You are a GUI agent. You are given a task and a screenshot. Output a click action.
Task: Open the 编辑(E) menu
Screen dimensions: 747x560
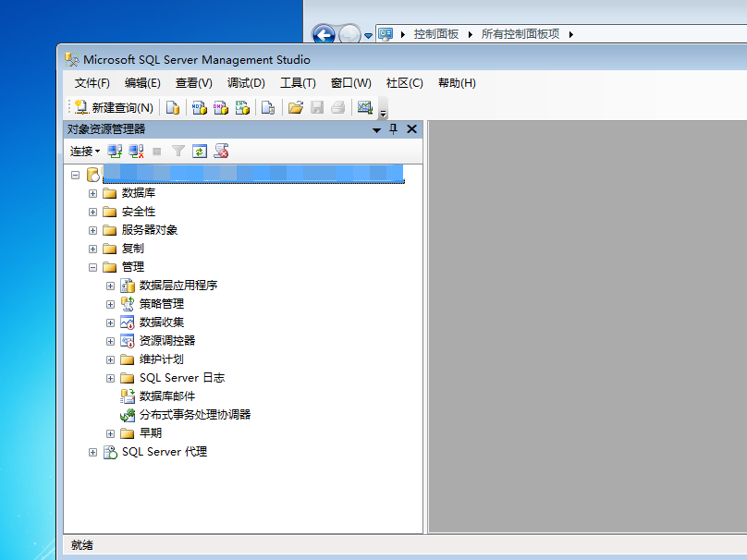142,83
